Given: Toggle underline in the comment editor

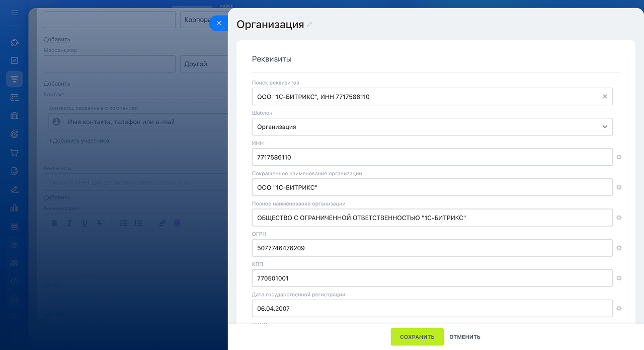Looking at the screenshot, I should pos(85,223).
